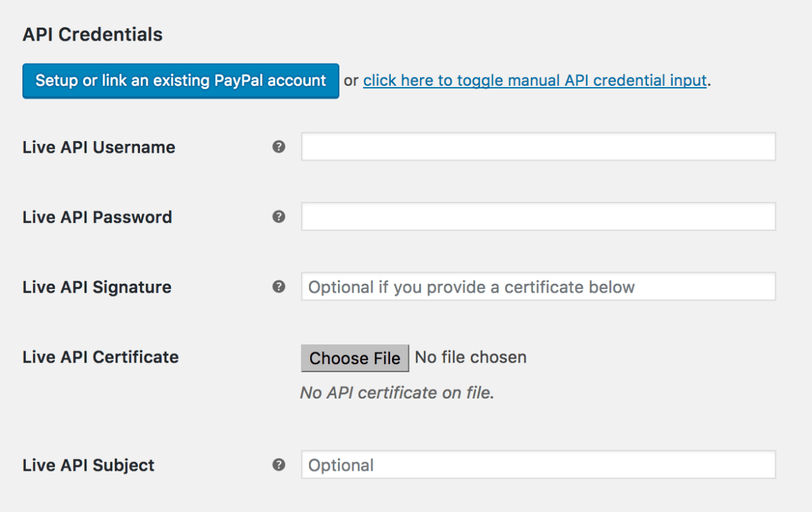Select the Live API Password field
Image resolution: width=812 pixels, height=512 pixels.
point(538,216)
